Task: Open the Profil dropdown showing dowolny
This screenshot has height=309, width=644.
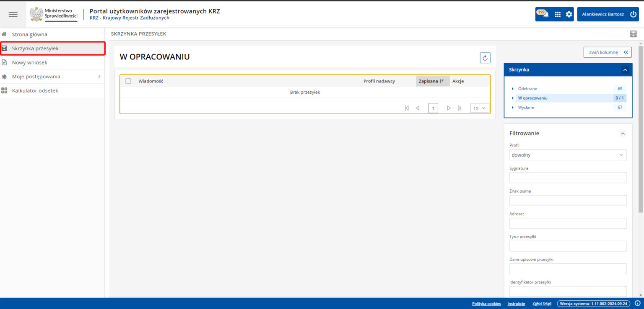Action: (x=568, y=155)
